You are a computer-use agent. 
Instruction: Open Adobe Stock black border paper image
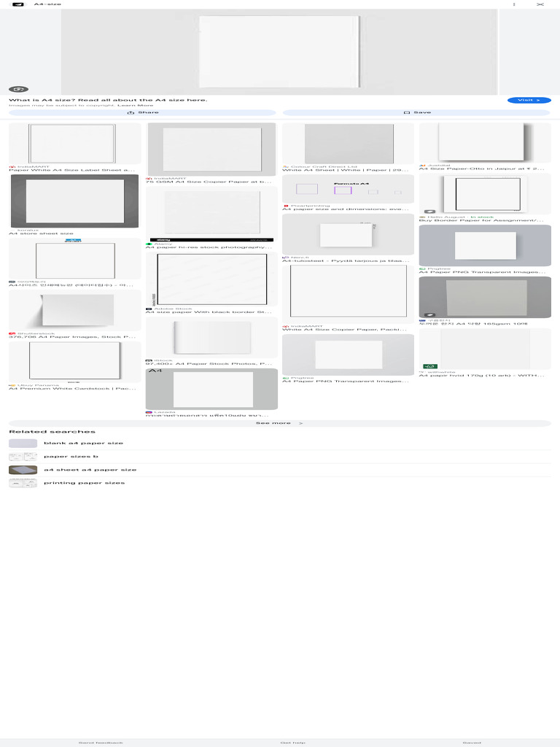211,279
